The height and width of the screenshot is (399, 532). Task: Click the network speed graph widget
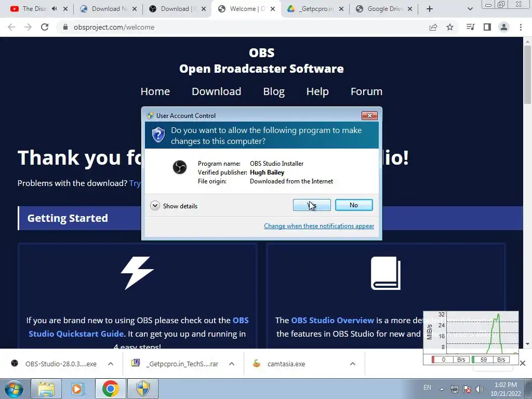471,338
